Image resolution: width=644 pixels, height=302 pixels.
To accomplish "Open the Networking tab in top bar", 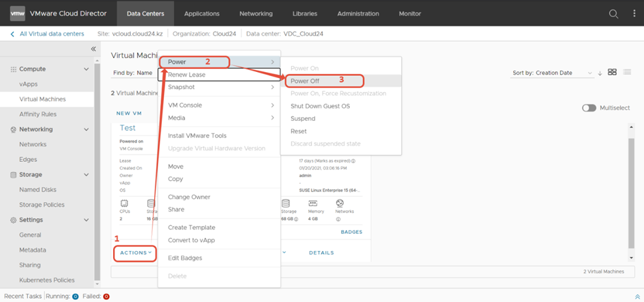I will [x=256, y=14].
